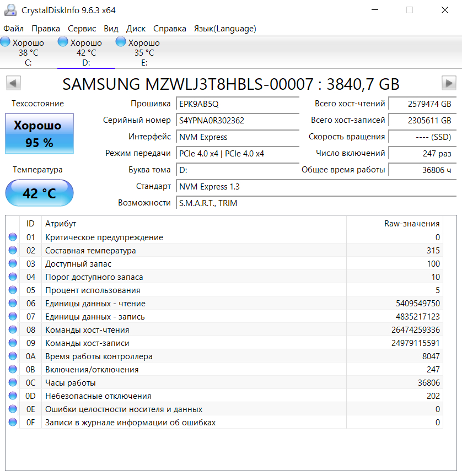The height and width of the screenshot is (476, 462).
Task: Click the Хорошо 95 % health status button
Action: pos(40,133)
